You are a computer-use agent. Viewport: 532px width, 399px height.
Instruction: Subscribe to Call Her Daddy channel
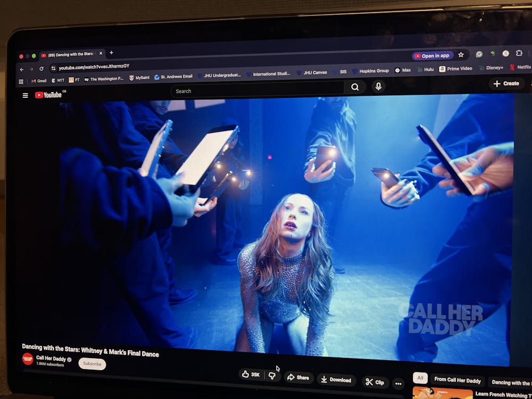[x=92, y=364]
